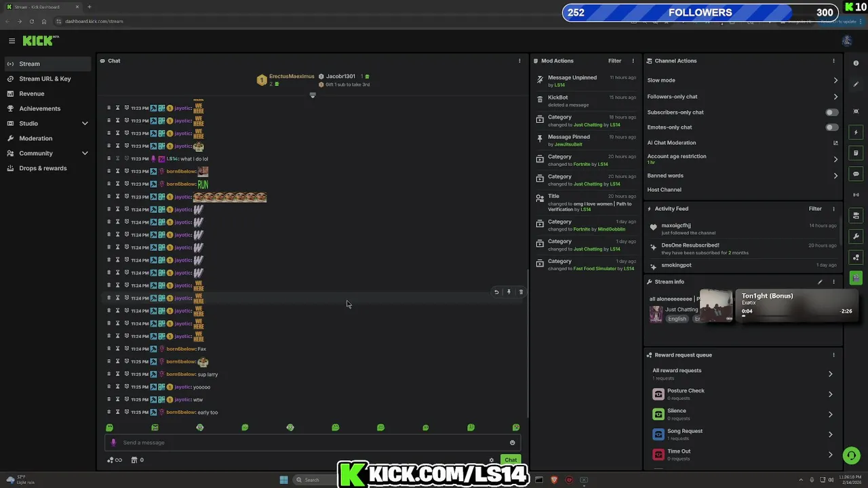Focus the Send a message field

pos(313,443)
